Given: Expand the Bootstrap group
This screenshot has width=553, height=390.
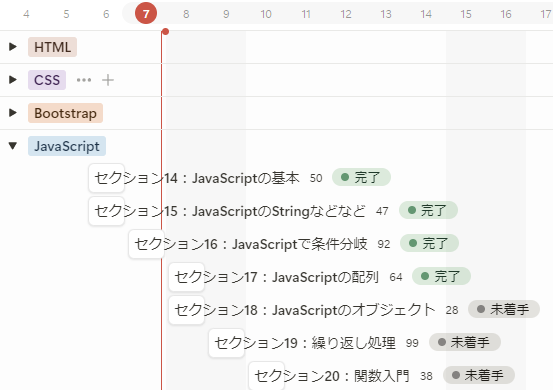Looking at the screenshot, I should [13, 113].
